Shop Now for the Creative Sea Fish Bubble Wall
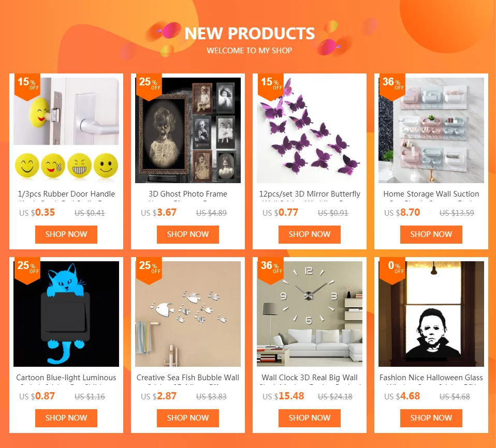Screen dimensions: 496x448 click(x=188, y=418)
